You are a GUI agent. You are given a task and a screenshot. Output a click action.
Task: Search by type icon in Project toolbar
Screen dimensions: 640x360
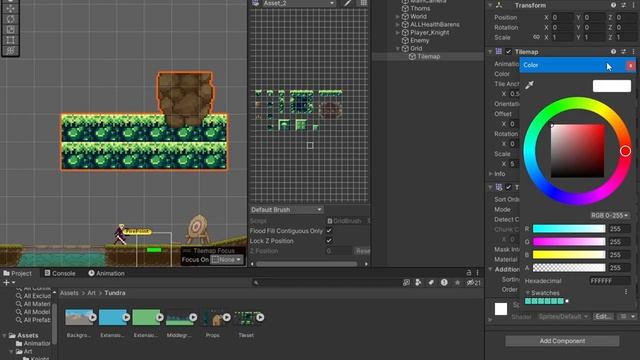pyautogui.click(x=418, y=282)
